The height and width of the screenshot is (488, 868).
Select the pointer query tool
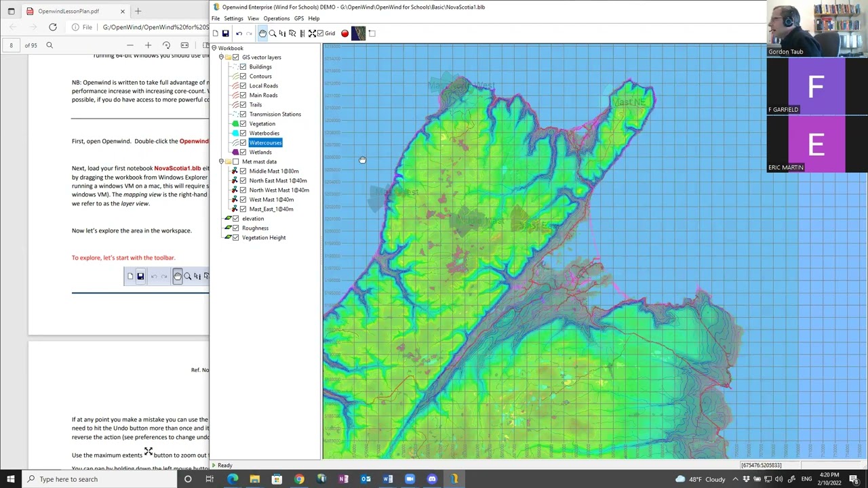point(292,33)
